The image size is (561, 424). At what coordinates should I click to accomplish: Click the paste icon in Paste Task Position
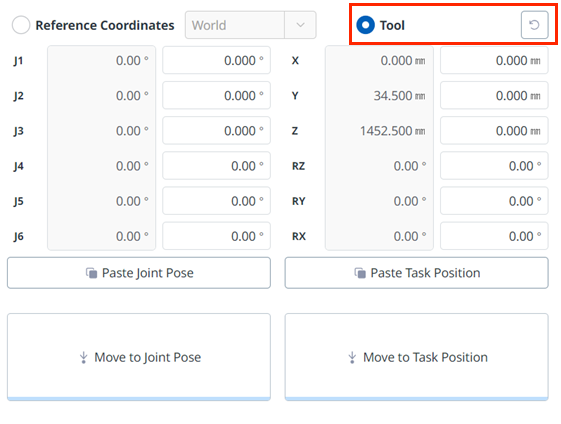point(360,273)
